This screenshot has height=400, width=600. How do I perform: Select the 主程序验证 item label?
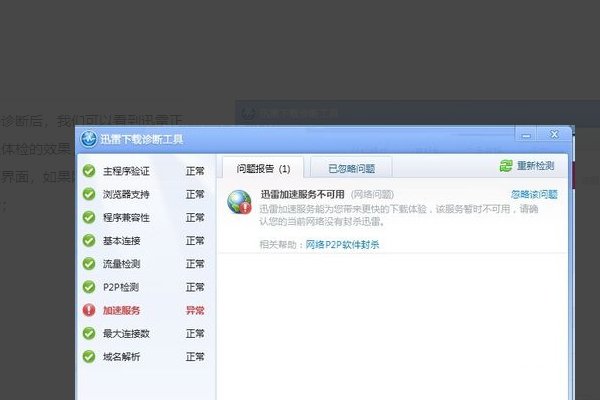[x=126, y=171]
